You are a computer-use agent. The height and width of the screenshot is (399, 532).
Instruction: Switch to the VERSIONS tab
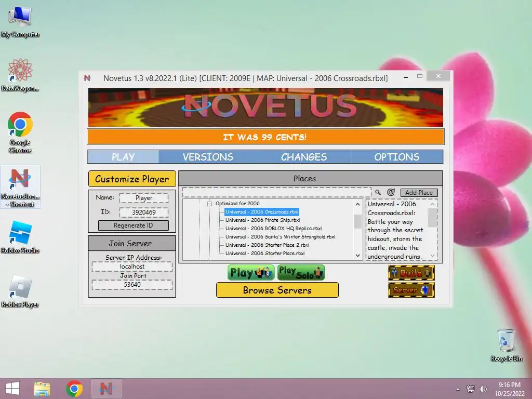[208, 157]
